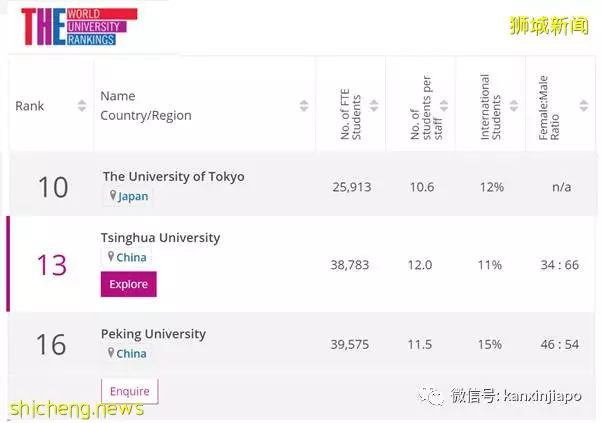This screenshot has width=601, height=423.
Task: Click the Explore button under Tsinghua
Action: [128, 284]
